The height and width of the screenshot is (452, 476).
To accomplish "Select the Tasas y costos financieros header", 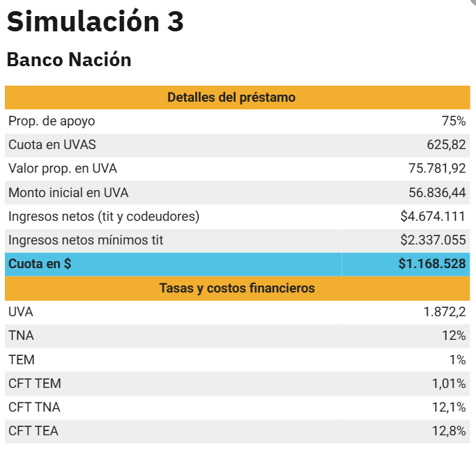I will (237, 288).
